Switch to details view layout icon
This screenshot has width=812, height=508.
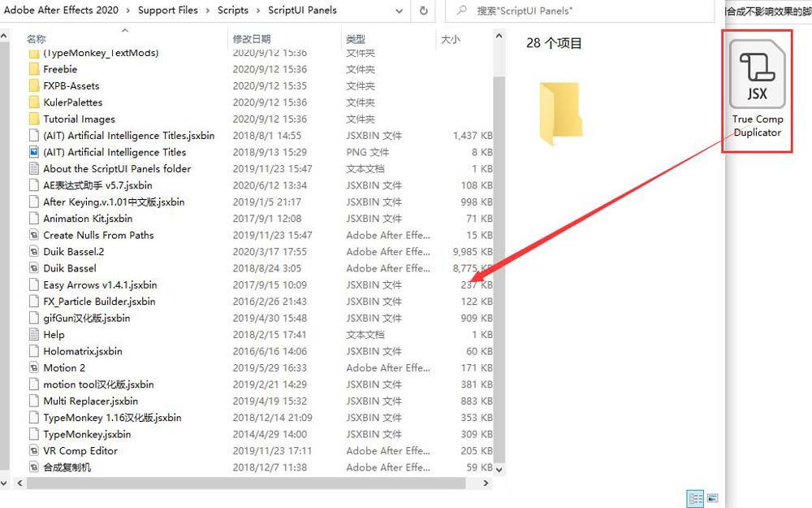696,499
